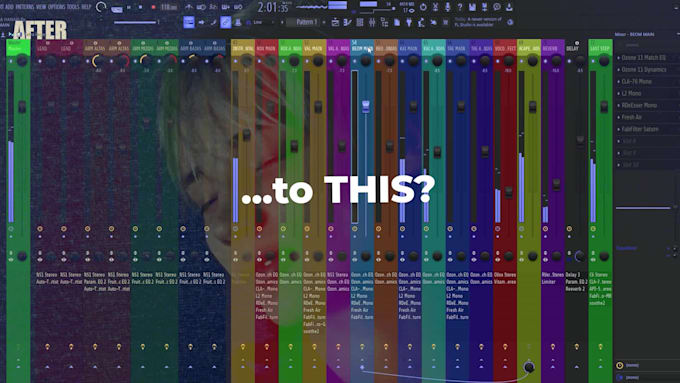Click the Master track volume fader
680x383 pixels.
[x=22, y=107]
